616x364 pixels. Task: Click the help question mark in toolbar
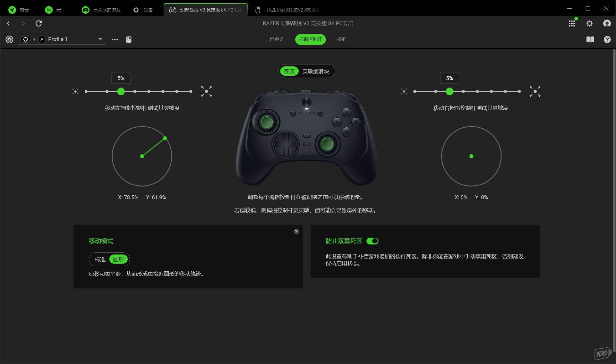click(x=607, y=39)
